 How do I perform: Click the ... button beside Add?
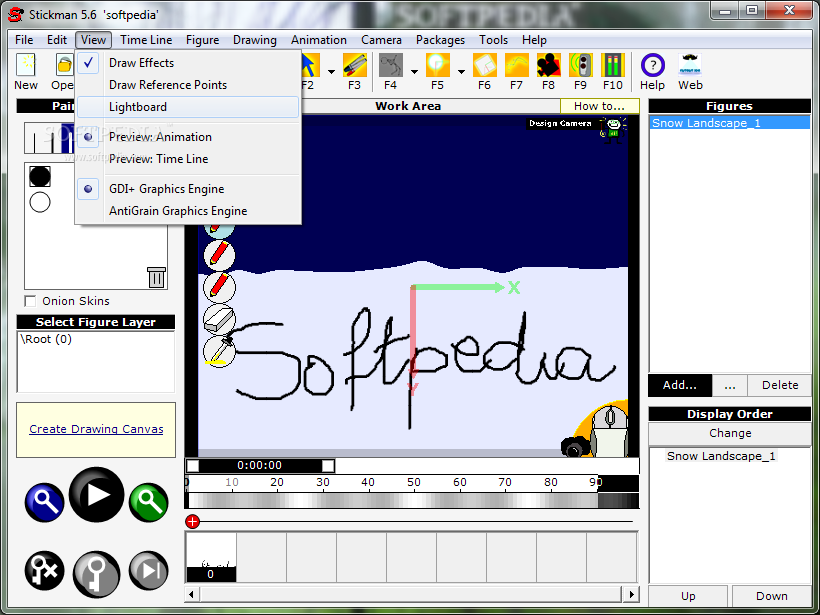[730, 385]
